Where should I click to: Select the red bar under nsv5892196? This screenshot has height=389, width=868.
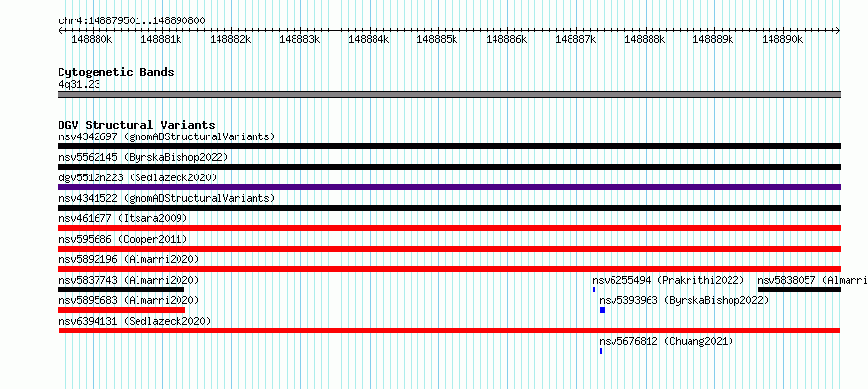449,269
